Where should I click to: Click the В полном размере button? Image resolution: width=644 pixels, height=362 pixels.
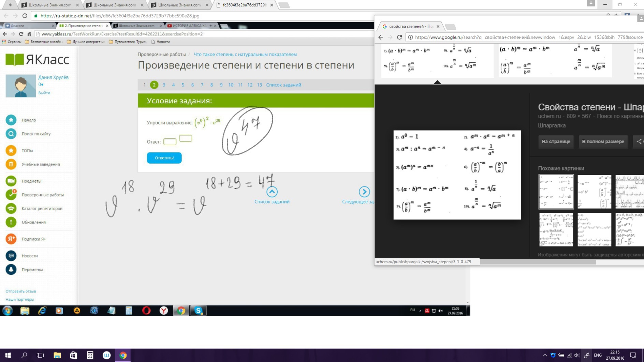pyautogui.click(x=603, y=141)
